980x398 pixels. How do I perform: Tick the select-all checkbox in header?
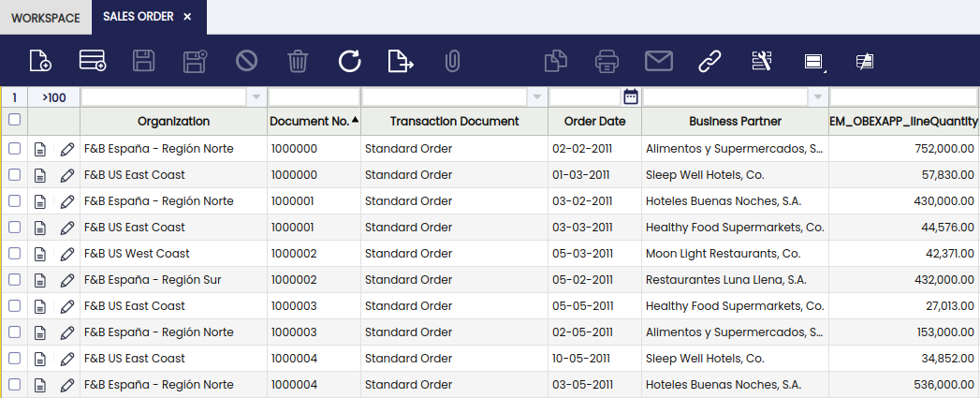pyautogui.click(x=14, y=120)
